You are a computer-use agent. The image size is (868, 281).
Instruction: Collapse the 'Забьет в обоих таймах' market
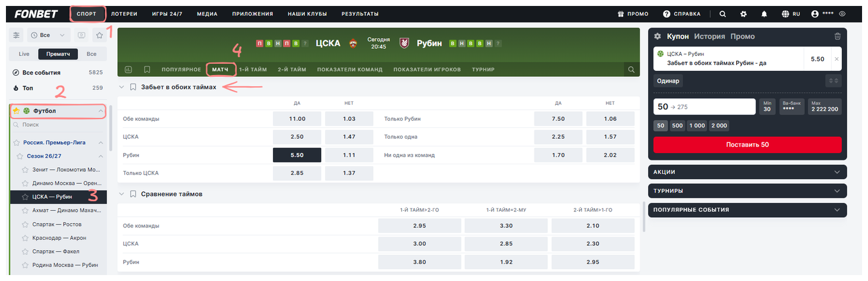click(x=122, y=87)
